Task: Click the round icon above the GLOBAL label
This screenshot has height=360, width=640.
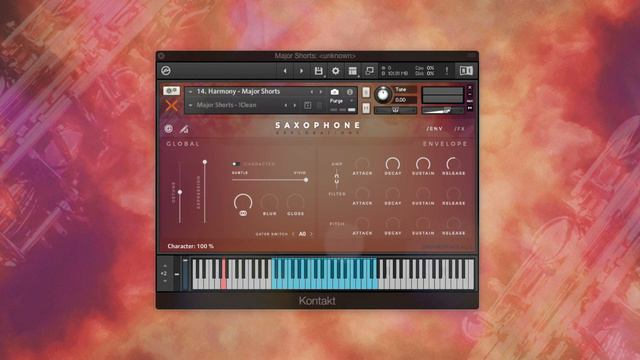Action: pos(169,129)
